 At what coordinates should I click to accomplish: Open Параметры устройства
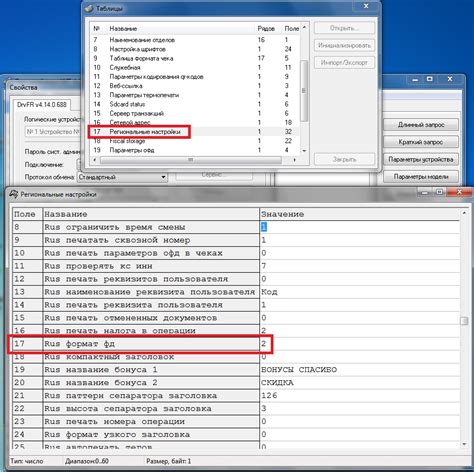[x=421, y=159]
